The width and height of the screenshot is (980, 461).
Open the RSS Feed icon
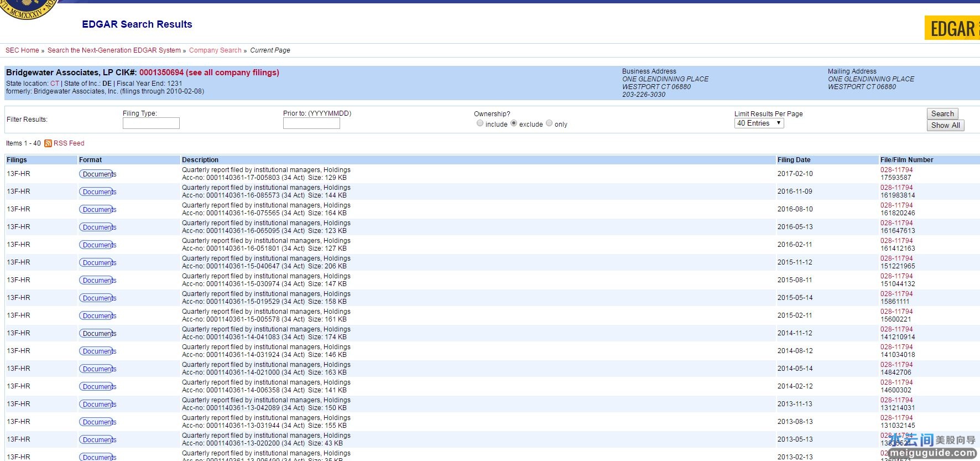pyautogui.click(x=48, y=143)
